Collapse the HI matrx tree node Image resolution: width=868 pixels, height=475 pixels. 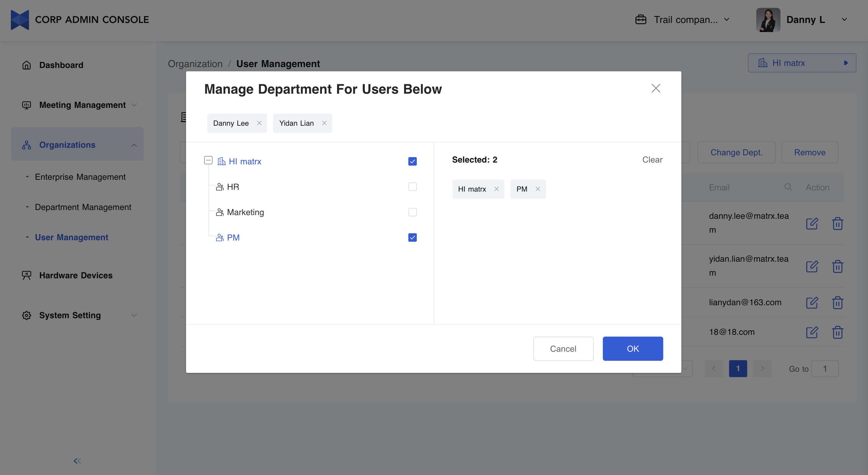[208, 160]
